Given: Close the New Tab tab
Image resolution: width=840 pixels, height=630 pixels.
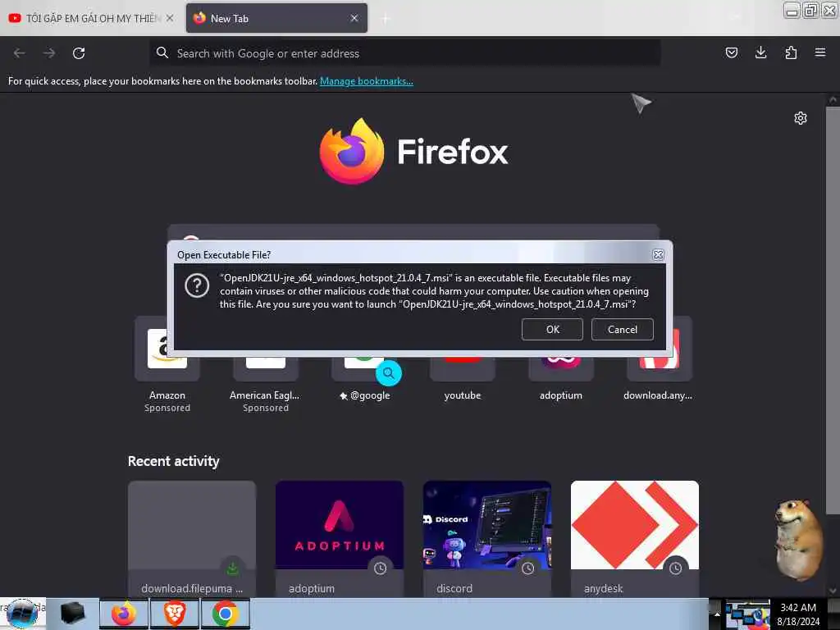Looking at the screenshot, I should pyautogui.click(x=354, y=18).
